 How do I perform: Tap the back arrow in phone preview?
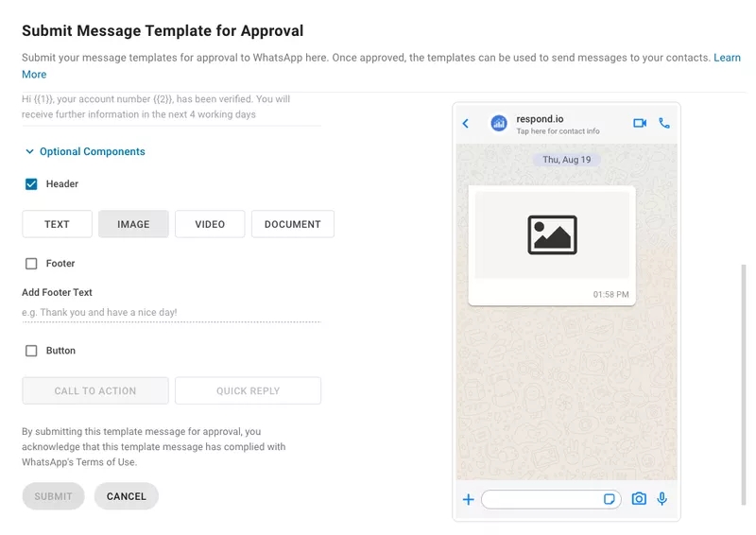click(466, 124)
